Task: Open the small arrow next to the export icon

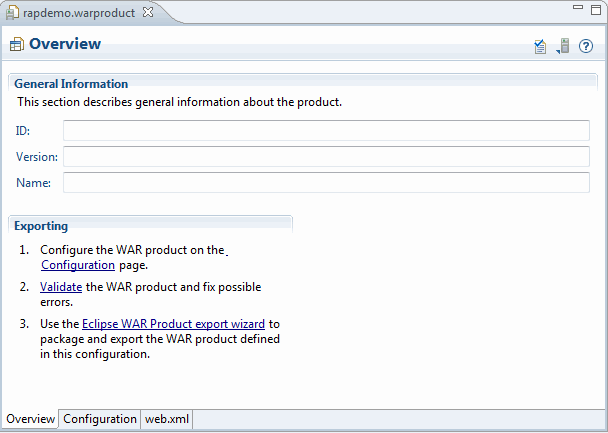Action: click(x=558, y=52)
